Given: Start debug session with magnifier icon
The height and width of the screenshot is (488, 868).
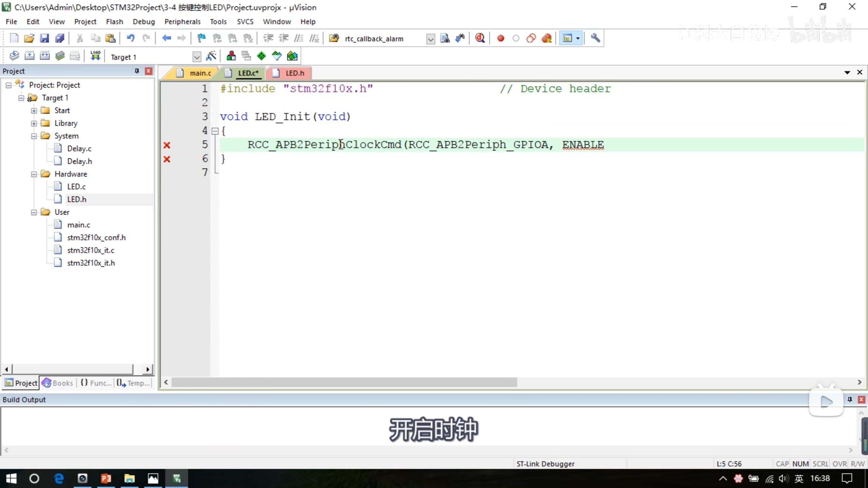Looking at the screenshot, I should pos(480,38).
